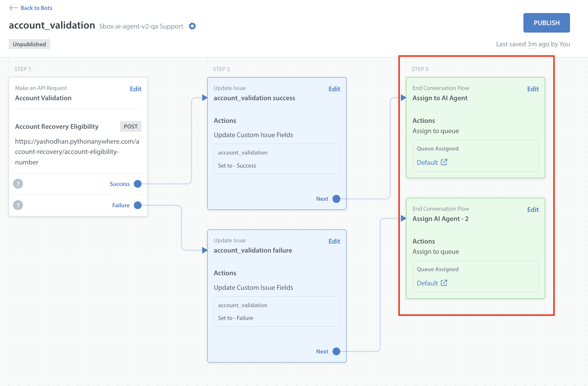The width and height of the screenshot is (588, 386).
Task: Click the Failure output connector dot
Action: [x=138, y=205]
